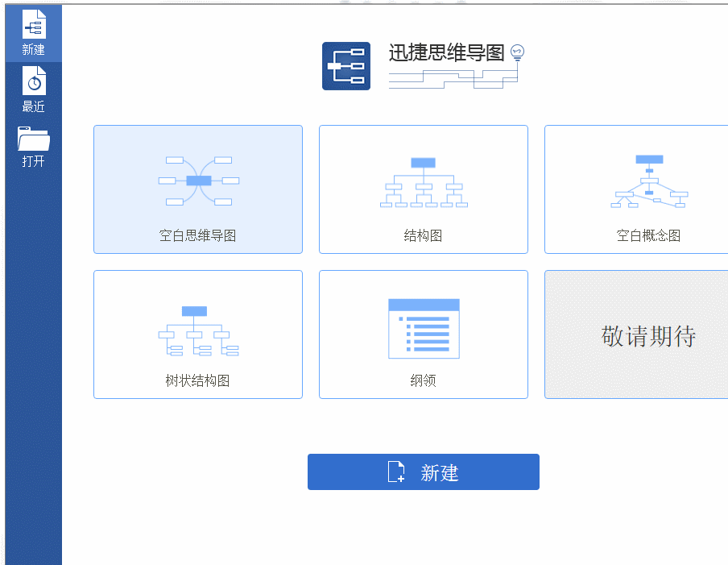This screenshot has width=728, height=565.
Task: Click the 空白思维导图 caption text
Action: click(197, 236)
